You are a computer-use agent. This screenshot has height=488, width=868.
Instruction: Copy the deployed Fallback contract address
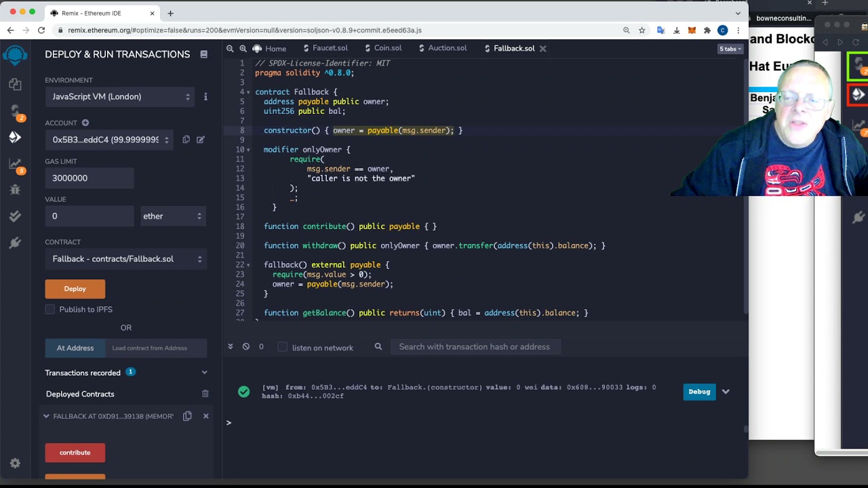tap(187, 416)
